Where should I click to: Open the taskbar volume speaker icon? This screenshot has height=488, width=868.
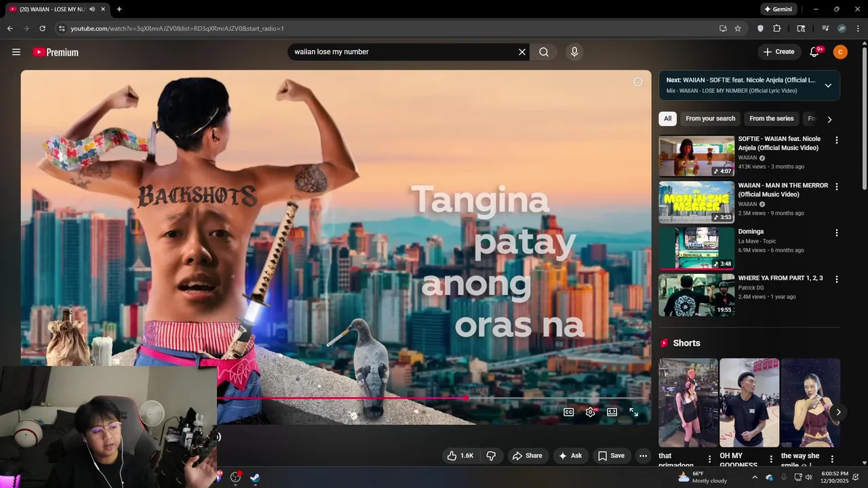click(808, 477)
